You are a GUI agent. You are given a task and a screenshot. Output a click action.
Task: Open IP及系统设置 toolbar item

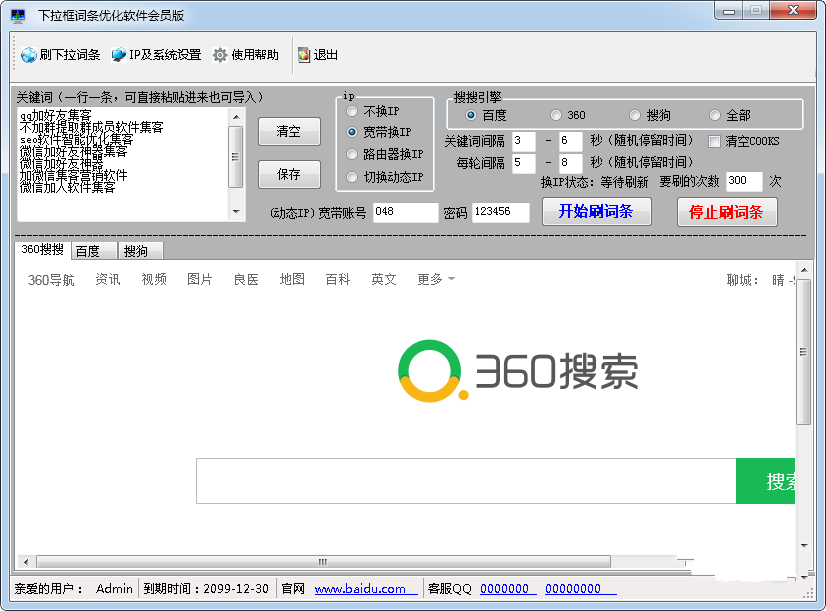point(156,55)
